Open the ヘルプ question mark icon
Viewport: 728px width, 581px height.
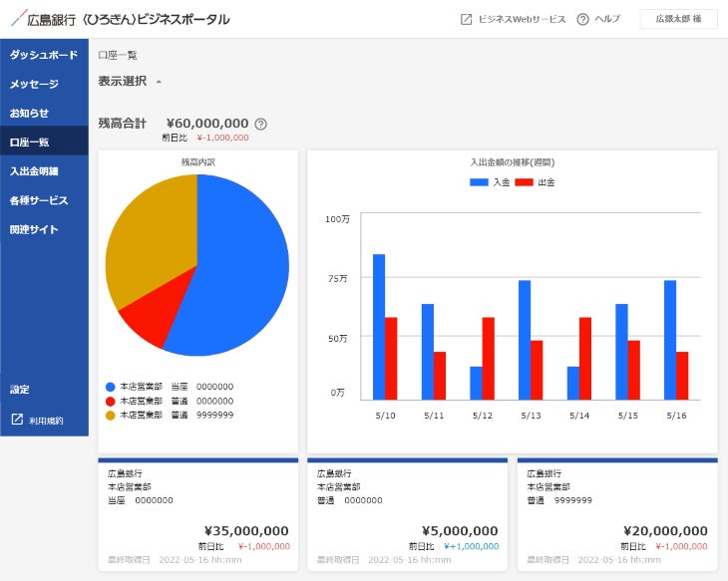coord(582,19)
